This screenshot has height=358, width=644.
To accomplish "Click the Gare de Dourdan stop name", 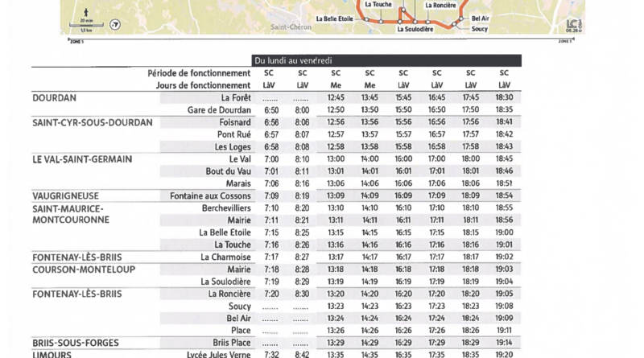I will (x=219, y=110).
